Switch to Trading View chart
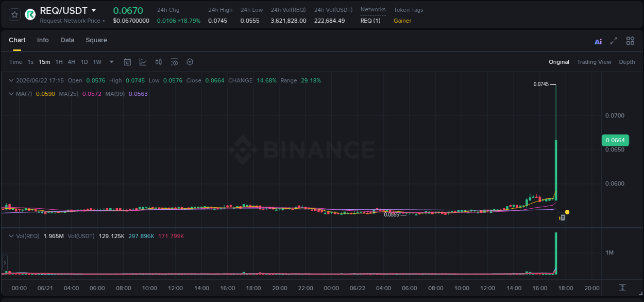This screenshot has height=302, width=644. pos(594,62)
